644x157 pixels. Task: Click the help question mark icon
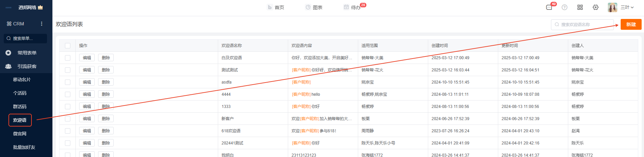tap(565, 7)
